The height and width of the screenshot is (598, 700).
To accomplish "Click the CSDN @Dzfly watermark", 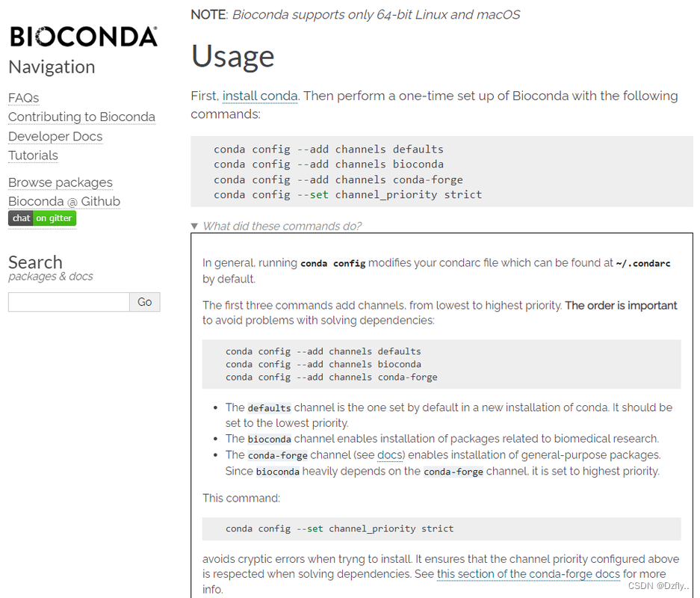I will [660, 586].
